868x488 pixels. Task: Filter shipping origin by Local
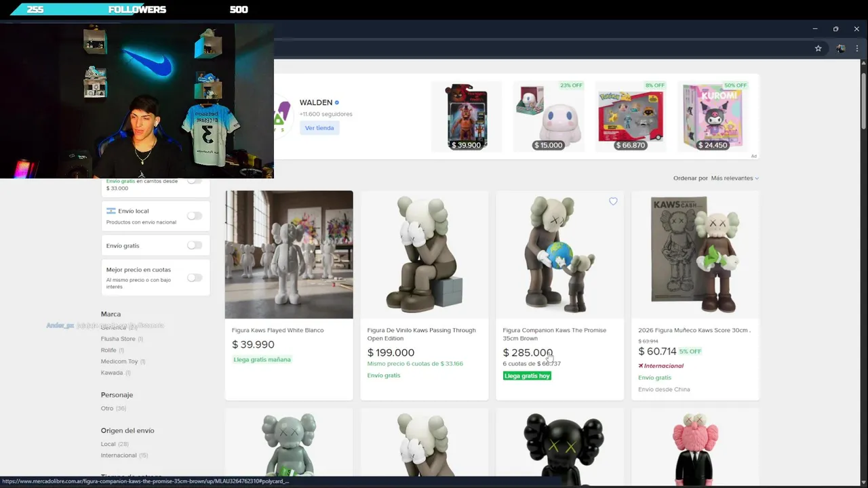(x=115, y=445)
